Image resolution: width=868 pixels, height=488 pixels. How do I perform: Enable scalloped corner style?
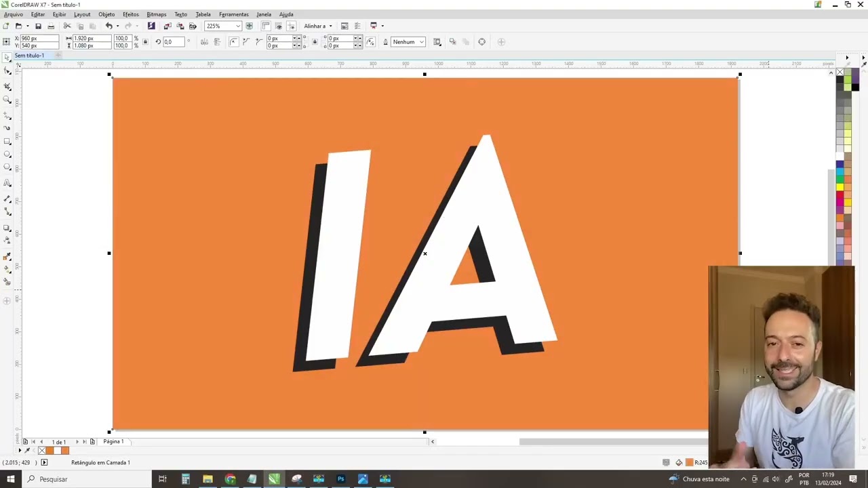[246, 42]
